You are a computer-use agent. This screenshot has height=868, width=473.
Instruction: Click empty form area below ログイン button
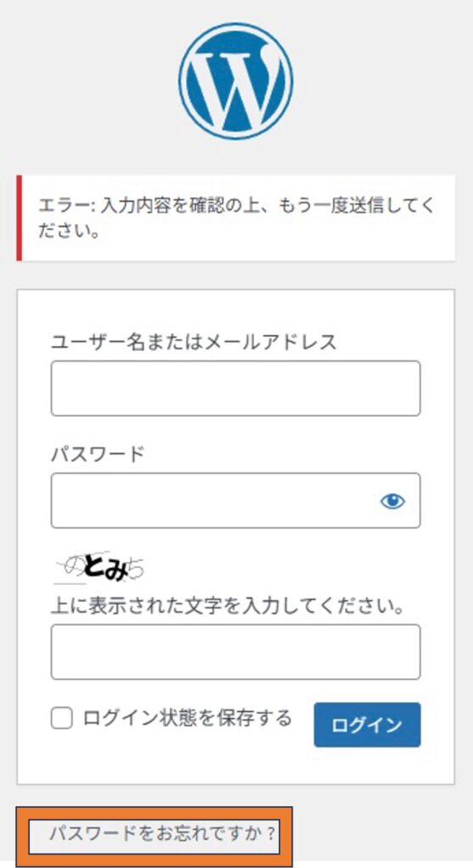click(236, 766)
